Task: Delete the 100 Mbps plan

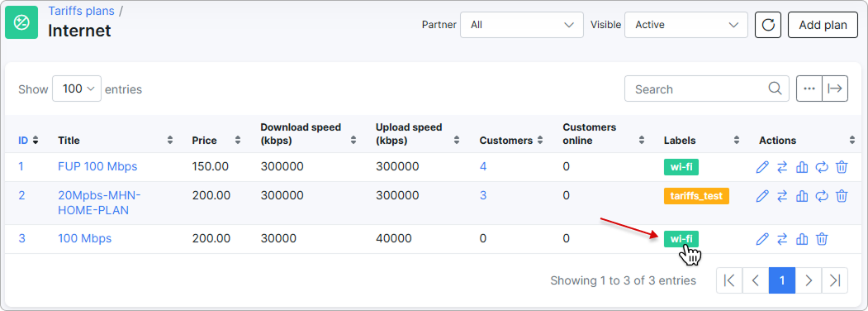Action: pyautogui.click(x=822, y=239)
